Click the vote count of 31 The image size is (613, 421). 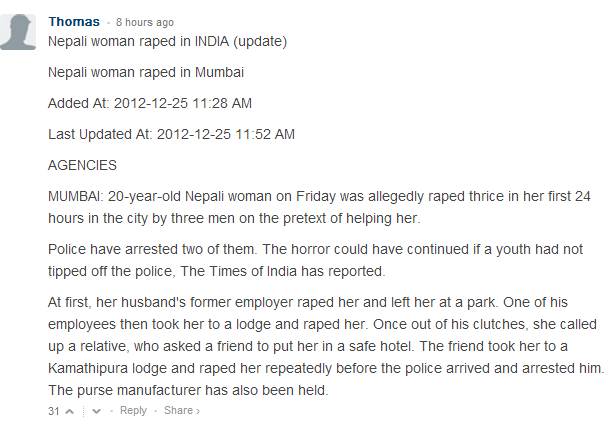(54, 411)
